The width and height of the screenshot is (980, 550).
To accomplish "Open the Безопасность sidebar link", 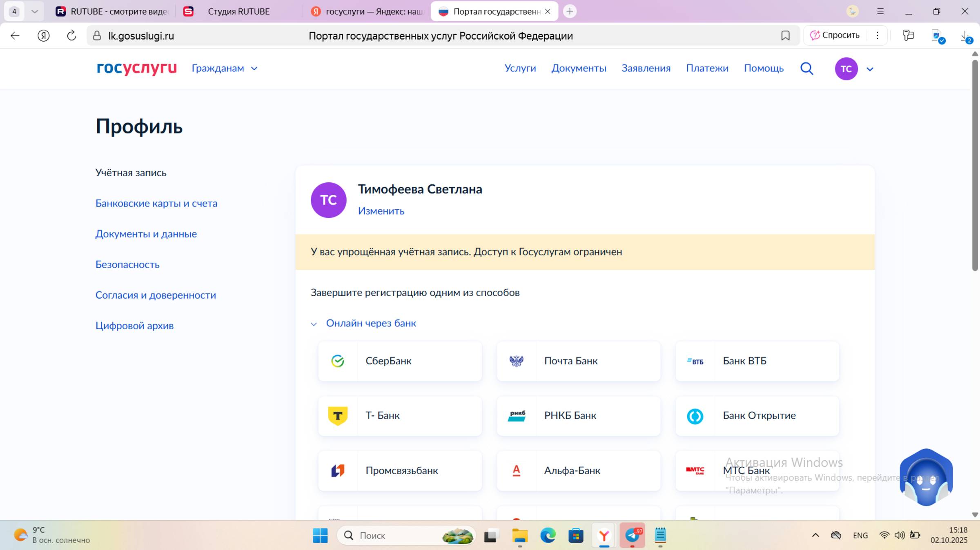I will click(x=127, y=265).
